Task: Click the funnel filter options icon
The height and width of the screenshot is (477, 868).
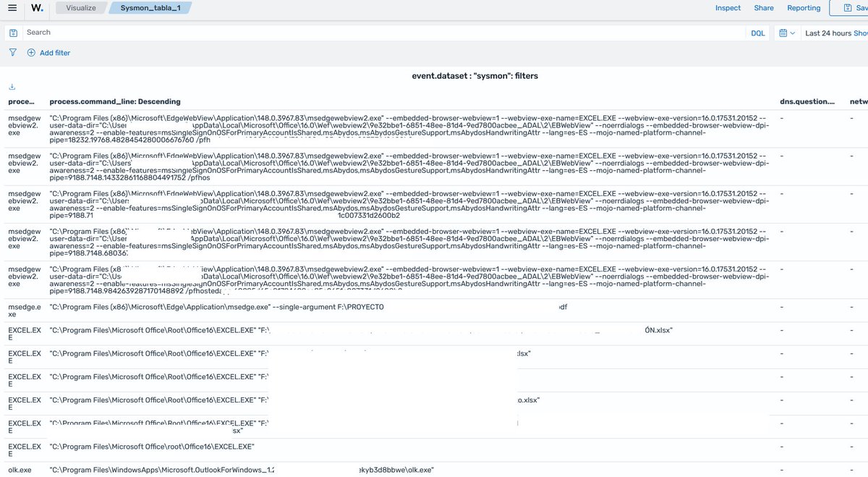Action: (12, 52)
